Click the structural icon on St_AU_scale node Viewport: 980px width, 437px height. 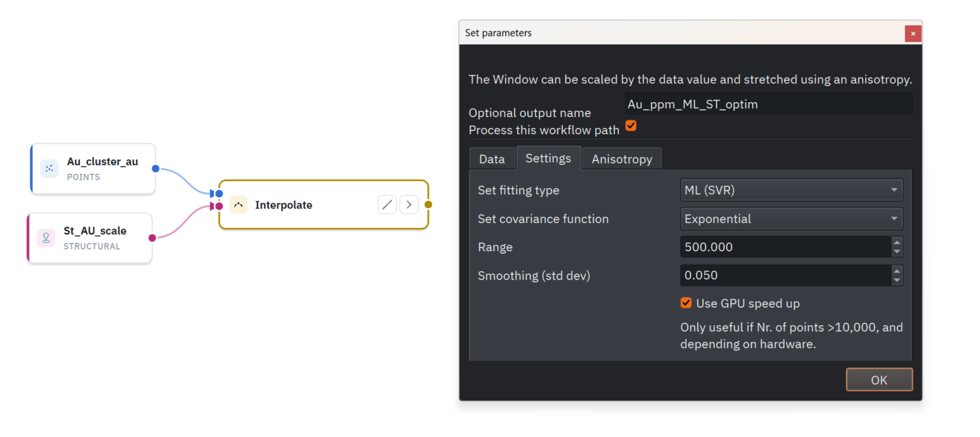tap(46, 238)
